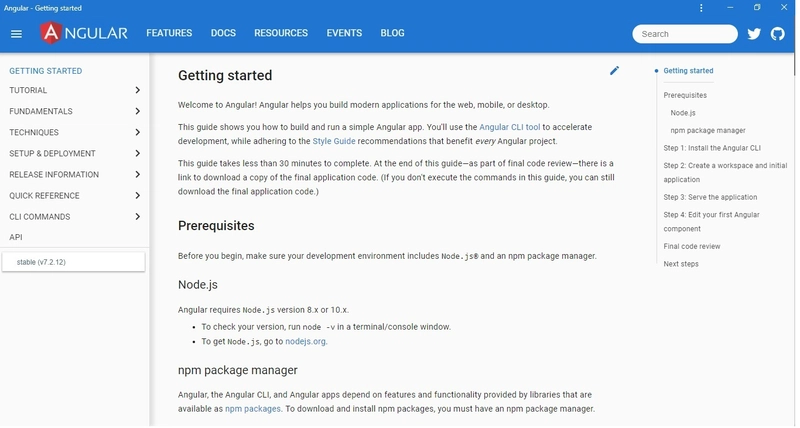Screen dimensions: 800x428
Task: Click the Techniques sidebar label
Action: pyautogui.click(x=34, y=133)
